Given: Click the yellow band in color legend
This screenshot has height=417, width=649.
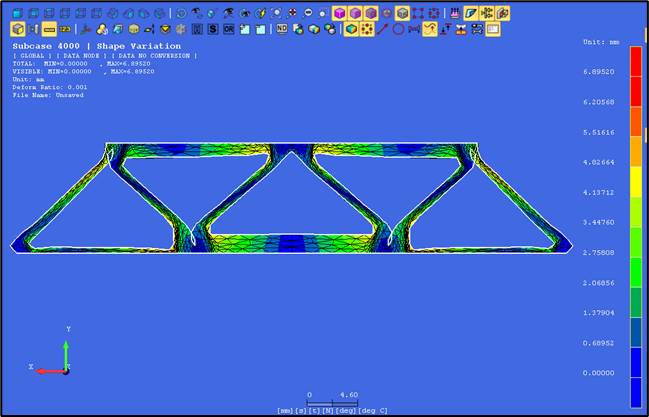Looking at the screenshot, I should tap(636, 181).
